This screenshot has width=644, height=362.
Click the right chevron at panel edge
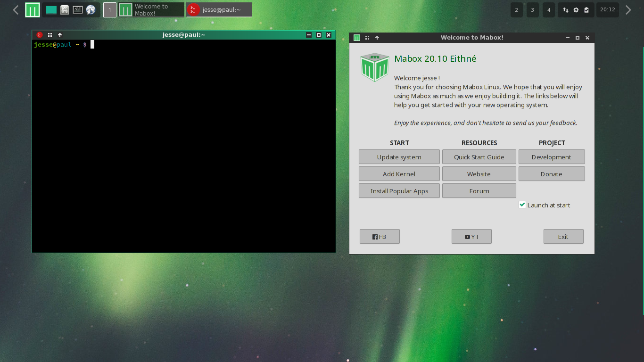pos(628,10)
